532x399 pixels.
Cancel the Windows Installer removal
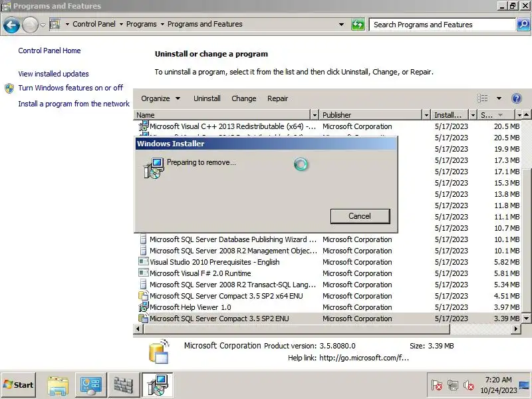pyautogui.click(x=360, y=216)
